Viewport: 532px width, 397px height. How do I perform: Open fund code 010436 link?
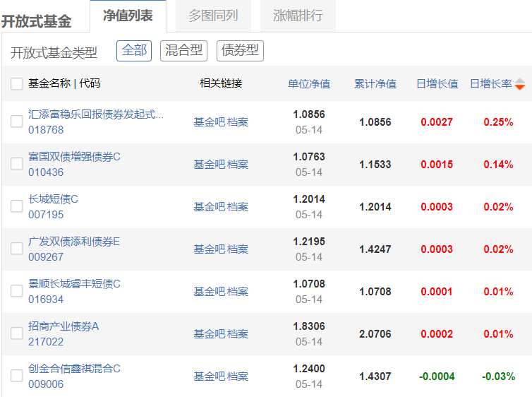coord(46,172)
